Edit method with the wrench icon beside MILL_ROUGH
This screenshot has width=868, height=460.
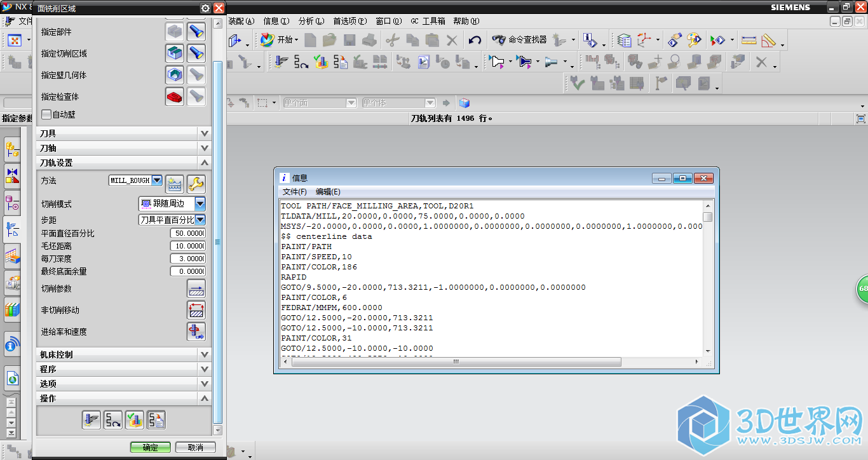(196, 184)
